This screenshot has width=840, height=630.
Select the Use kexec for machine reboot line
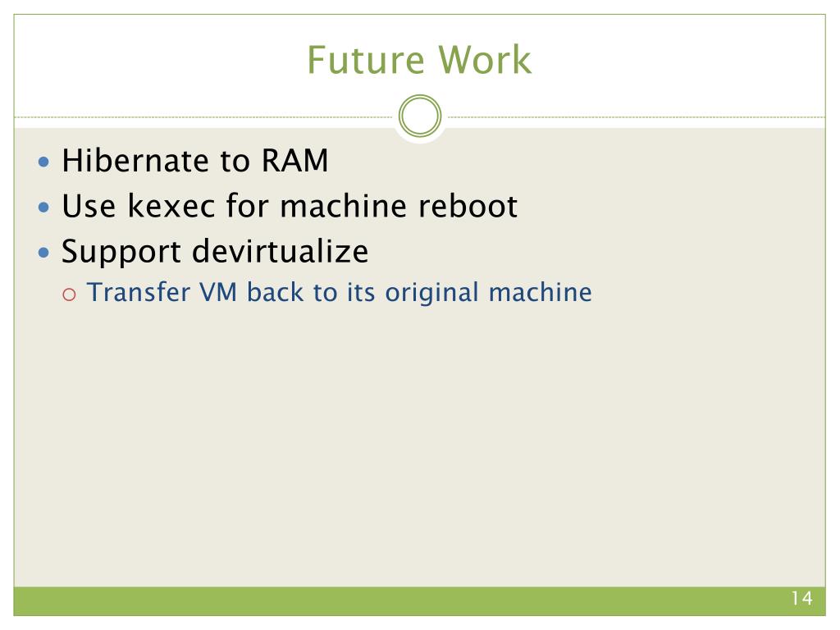coord(290,206)
